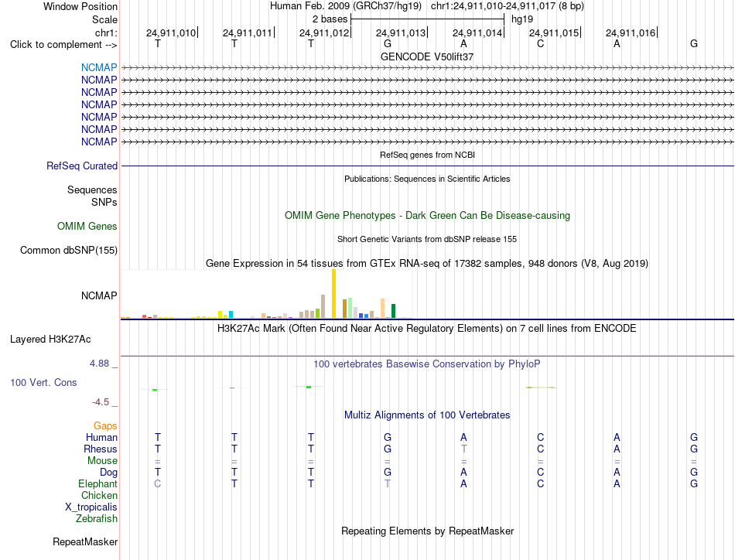Viewport: 735px width, 560px height.
Task: Click the 4.88 upper conservation scale value
Action: 99,364
